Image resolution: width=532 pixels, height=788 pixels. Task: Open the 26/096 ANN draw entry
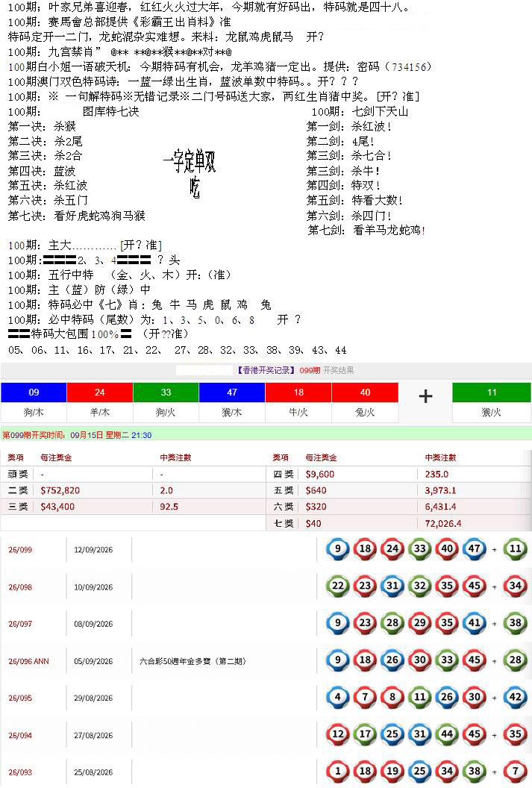click(x=28, y=661)
